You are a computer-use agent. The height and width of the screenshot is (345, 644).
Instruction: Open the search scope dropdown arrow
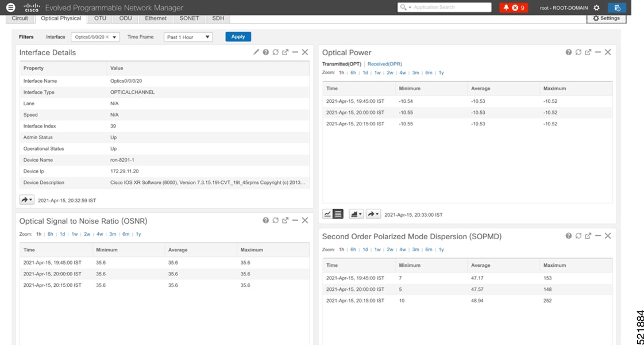410,7
